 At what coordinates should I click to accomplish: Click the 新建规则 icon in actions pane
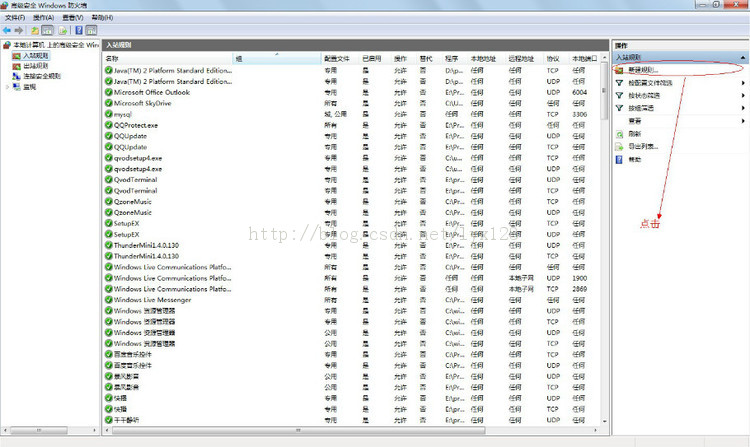pyautogui.click(x=619, y=70)
